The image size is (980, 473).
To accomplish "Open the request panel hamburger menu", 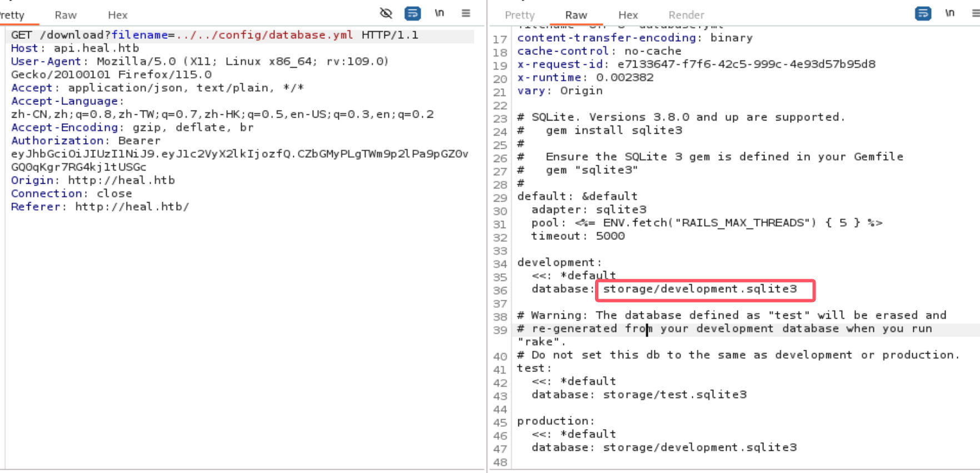I will [x=466, y=13].
